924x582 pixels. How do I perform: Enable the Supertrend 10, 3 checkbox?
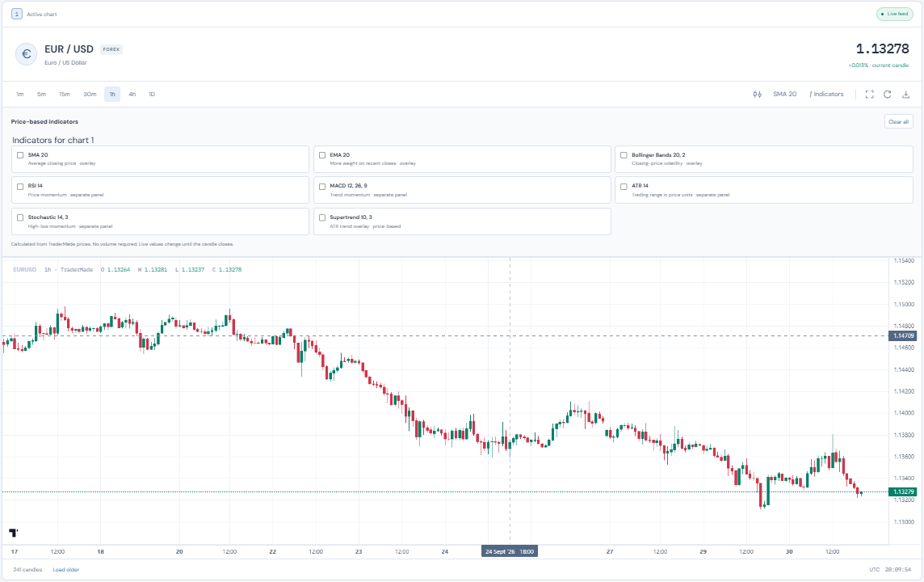pyautogui.click(x=322, y=217)
